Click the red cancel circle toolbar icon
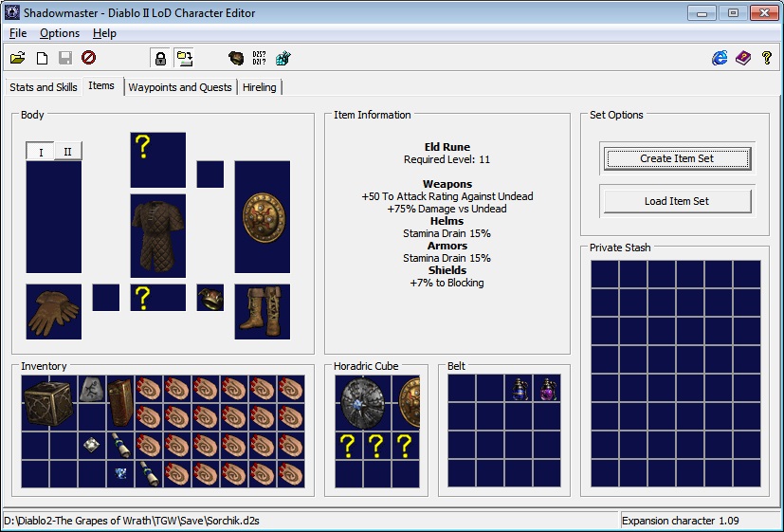 click(88, 59)
